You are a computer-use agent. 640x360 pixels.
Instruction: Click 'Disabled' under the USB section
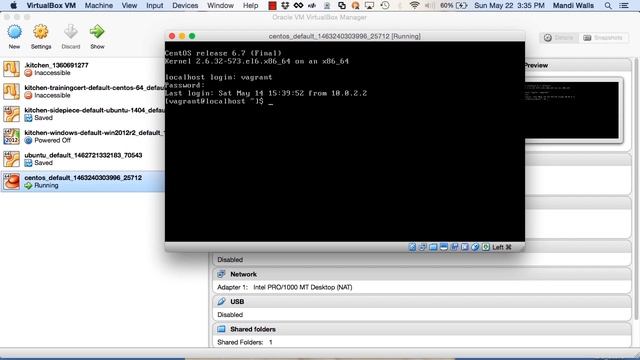[x=230, y=315]
